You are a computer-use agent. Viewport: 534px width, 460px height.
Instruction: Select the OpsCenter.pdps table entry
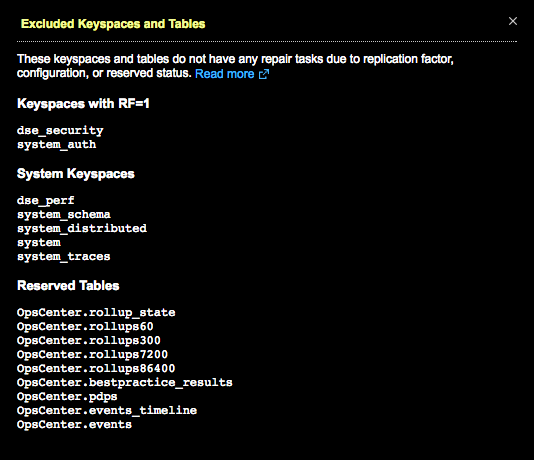coord(67,396)
